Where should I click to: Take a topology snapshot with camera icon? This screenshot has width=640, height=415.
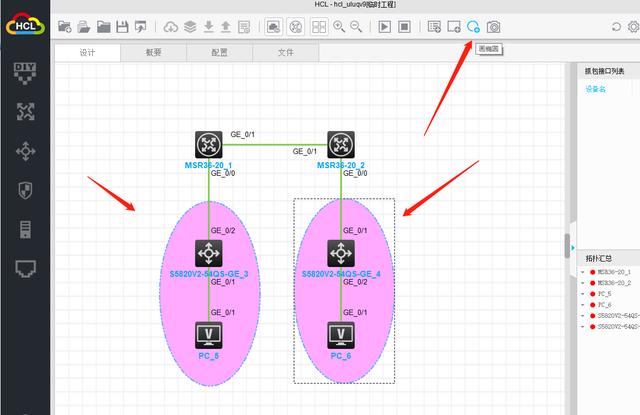tap(493, 27)
